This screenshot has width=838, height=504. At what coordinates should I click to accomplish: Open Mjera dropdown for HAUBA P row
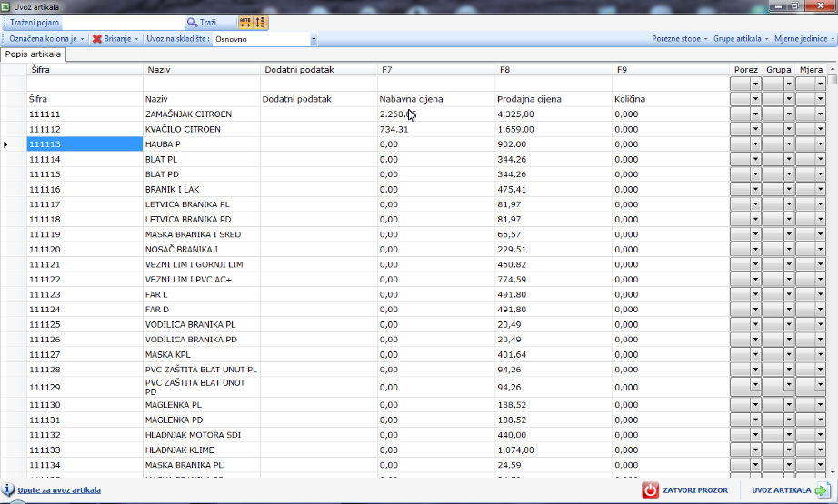[820, 144]
